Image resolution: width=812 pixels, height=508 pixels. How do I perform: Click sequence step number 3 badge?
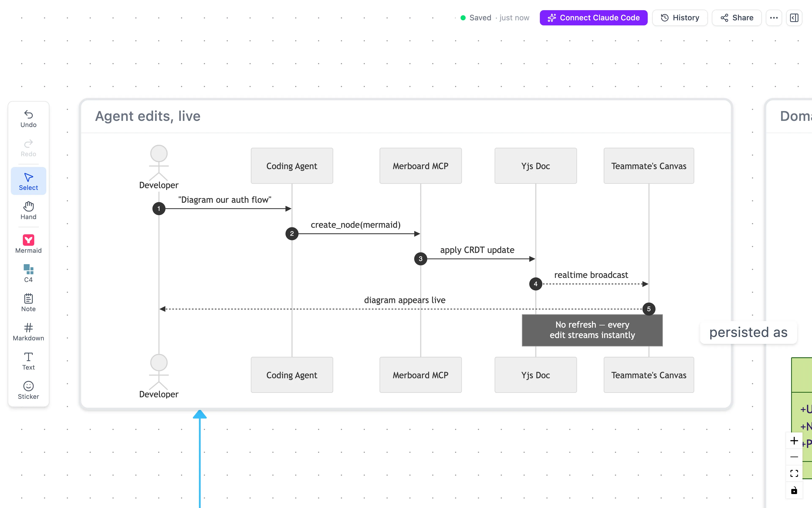(420, 259)
